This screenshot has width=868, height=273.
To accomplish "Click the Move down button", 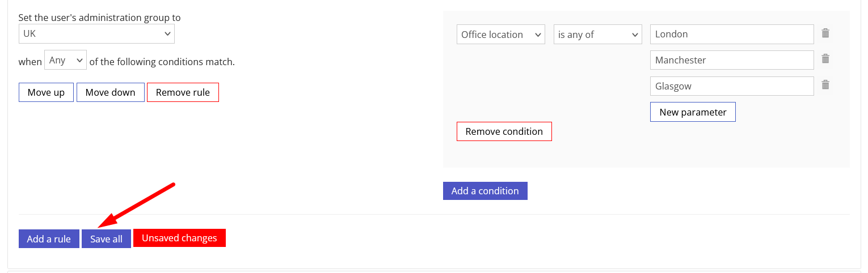I will [x=111, y=92].
